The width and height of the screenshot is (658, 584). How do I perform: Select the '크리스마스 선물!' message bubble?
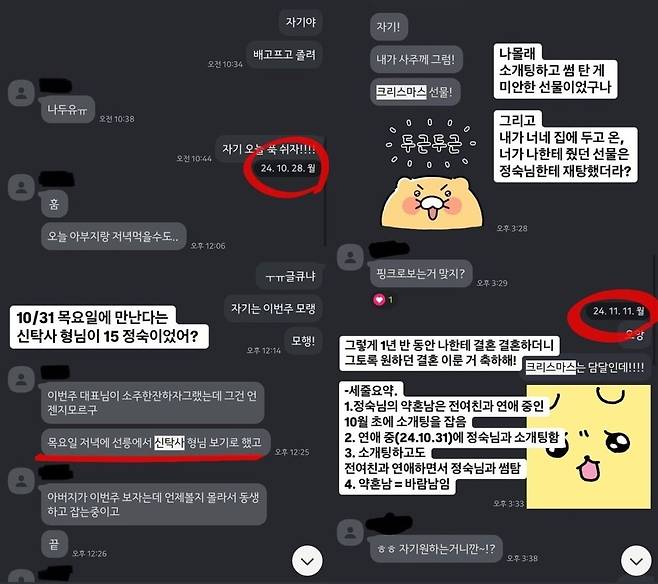pos(415,92)
